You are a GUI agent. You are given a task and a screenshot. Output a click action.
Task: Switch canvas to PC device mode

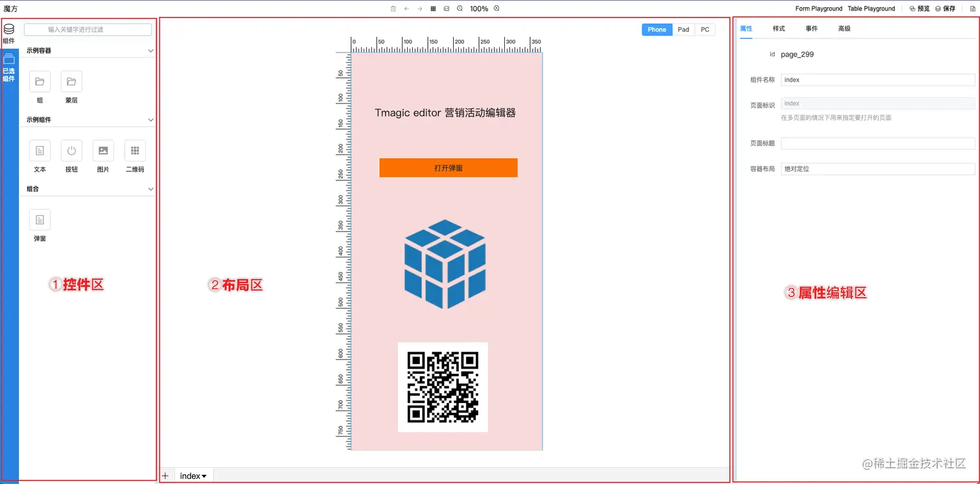pyautogui.click(x=705, y=29)
